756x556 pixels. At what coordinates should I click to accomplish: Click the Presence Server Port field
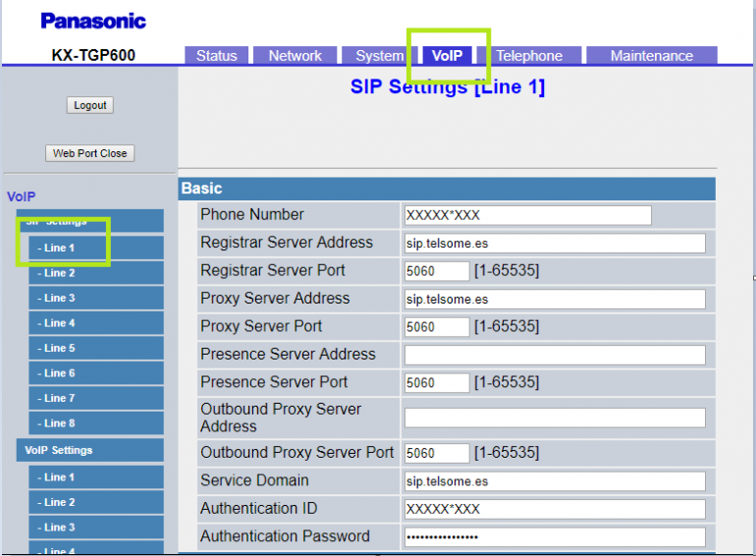[x=437, y=383]
